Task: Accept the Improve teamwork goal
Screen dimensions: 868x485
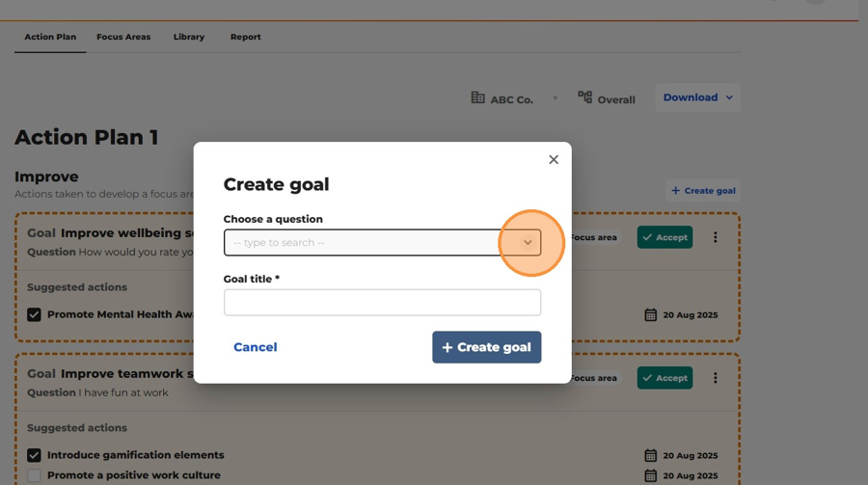Action: (x=665, y=378)
